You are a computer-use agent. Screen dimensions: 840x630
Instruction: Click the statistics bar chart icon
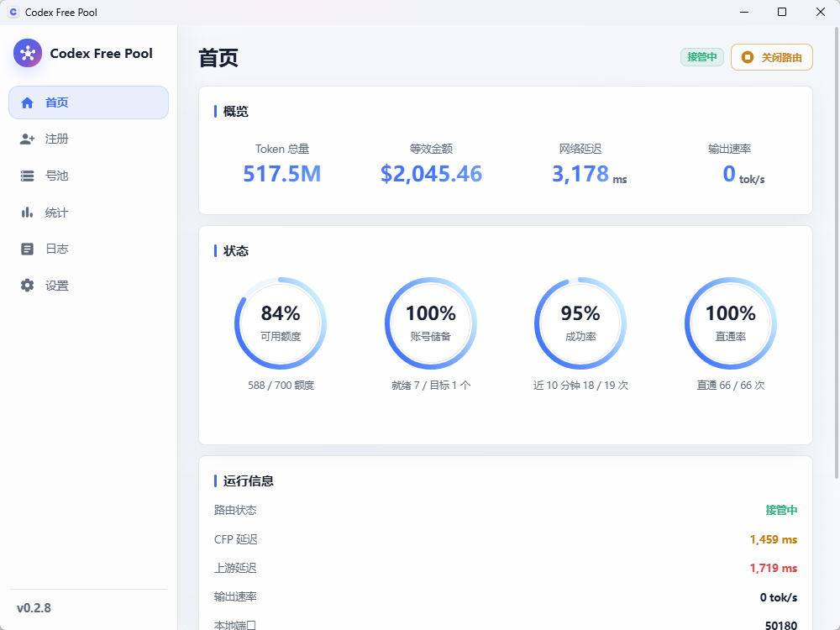(28, 213)
